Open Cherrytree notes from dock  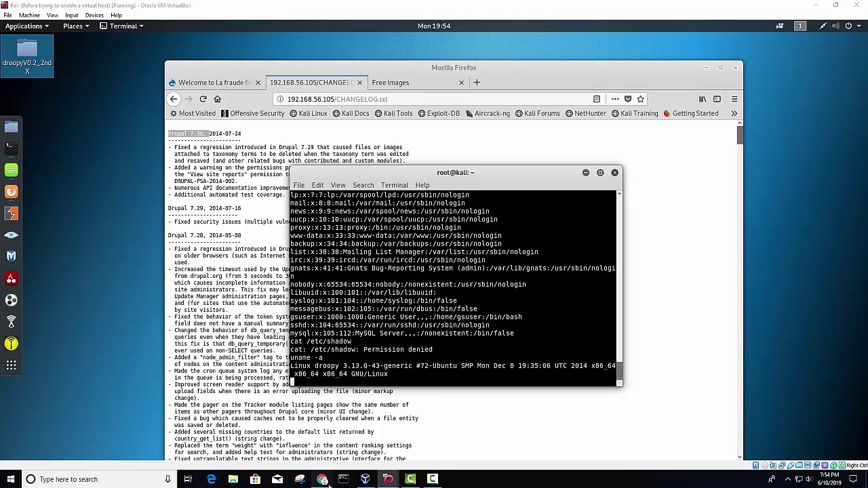click(x=11, y=279)
